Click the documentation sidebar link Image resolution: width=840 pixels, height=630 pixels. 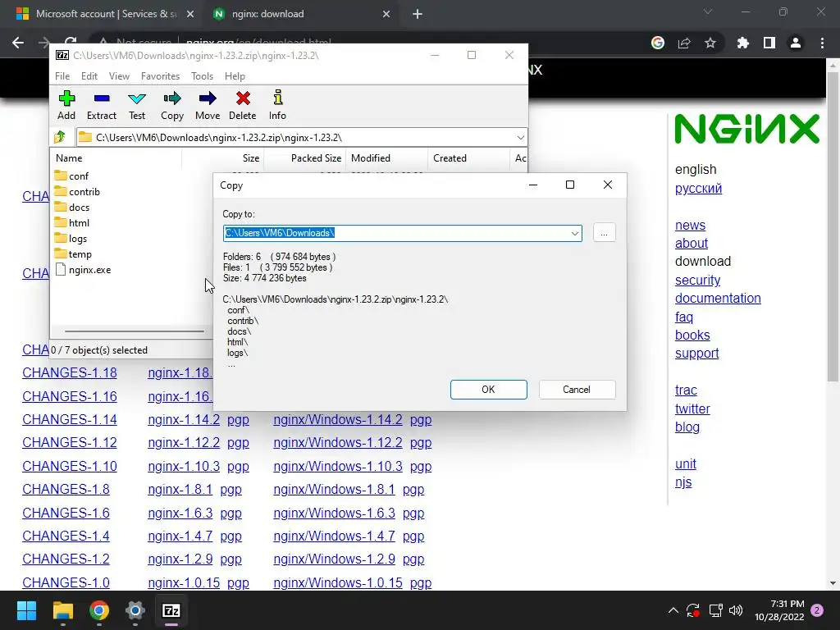coord(718,299)
